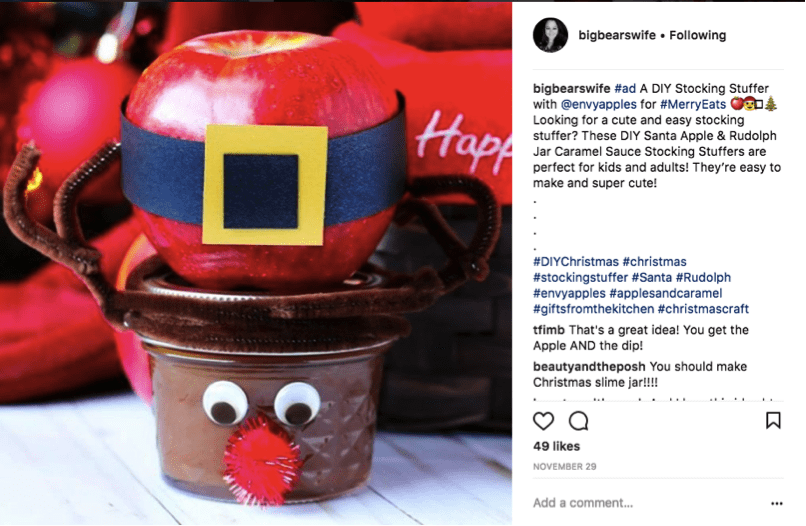
Task: View commenter tfimb's profile
Action: [x=548, y=330]
